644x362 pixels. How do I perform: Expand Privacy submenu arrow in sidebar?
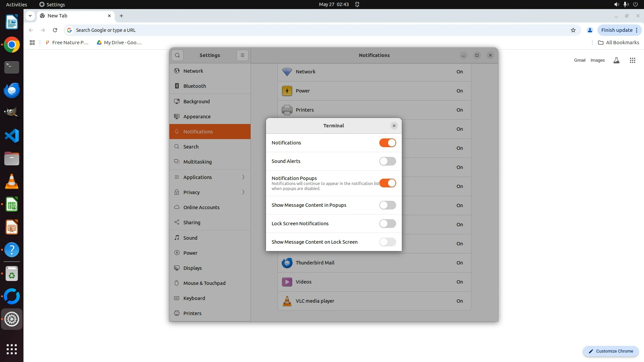click(x=243, y=192)
